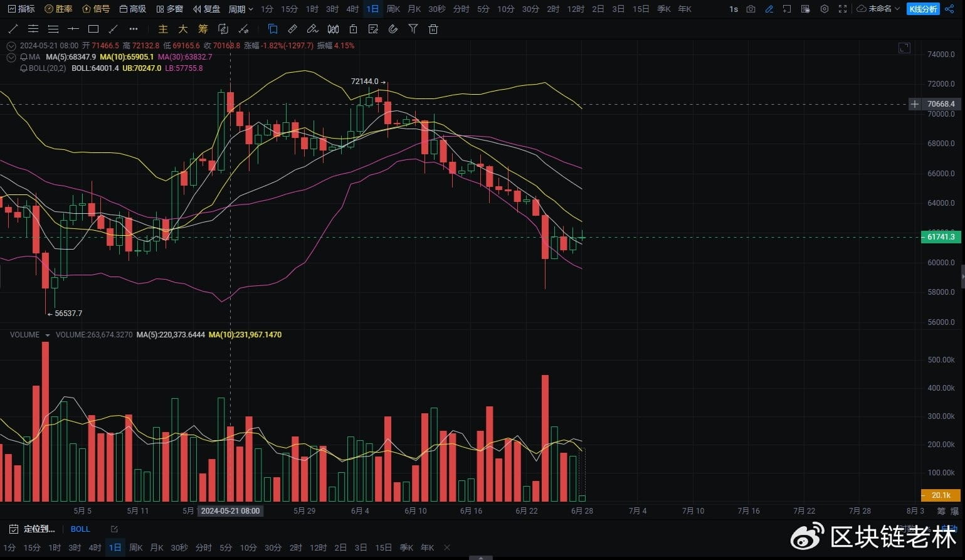Open the 未命名 layout dropdown
This screenshot has height=560, width=965.
point(878,9)
